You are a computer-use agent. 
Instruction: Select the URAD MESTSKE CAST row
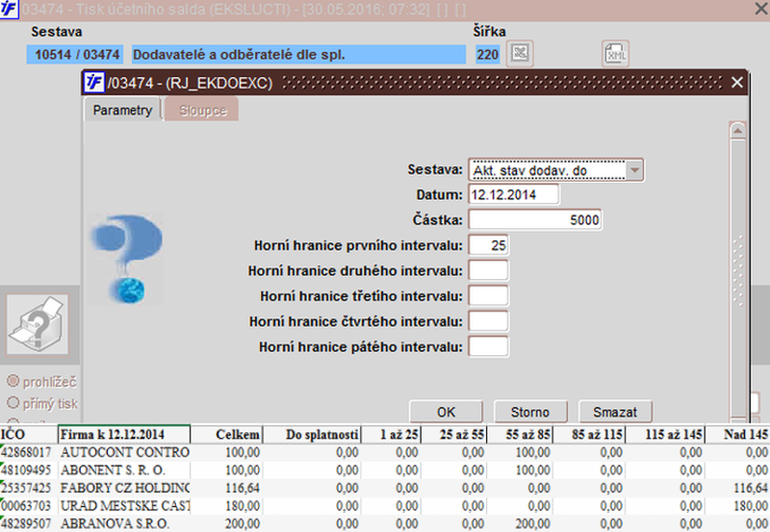[385, 505]
